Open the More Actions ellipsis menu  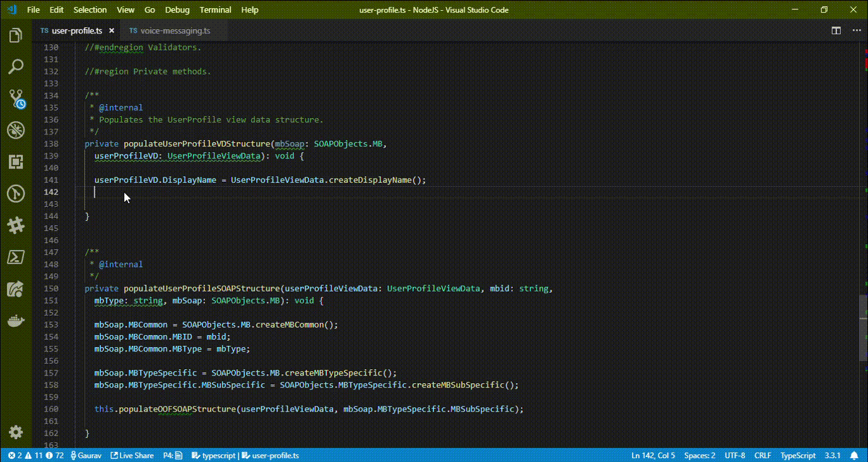tap(856, 30)
